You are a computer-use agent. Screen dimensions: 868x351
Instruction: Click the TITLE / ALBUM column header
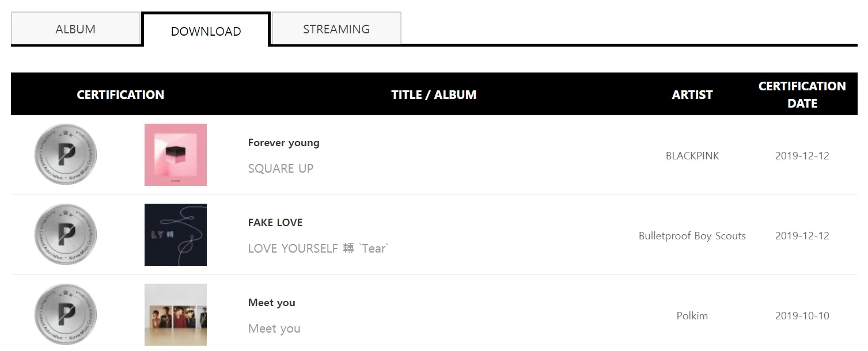pos(434,95)
